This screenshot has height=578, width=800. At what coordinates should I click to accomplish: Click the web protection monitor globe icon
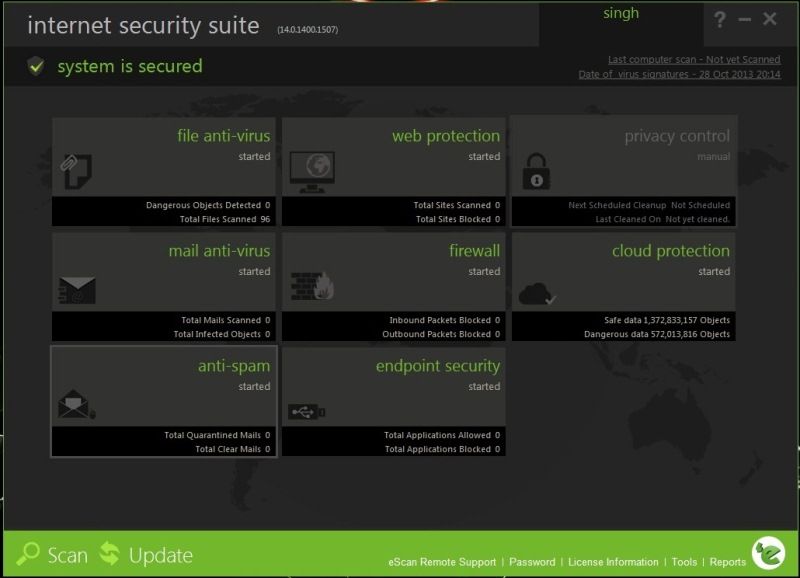(312, 172)
